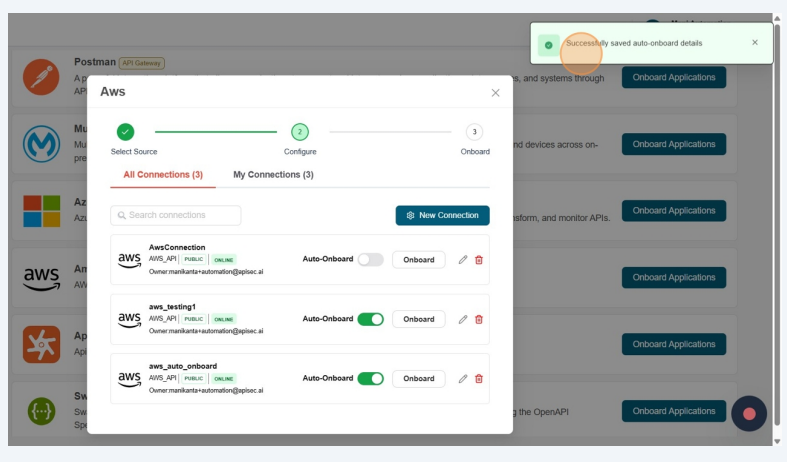Image resolution: width=787 pixels, height=462 pixels.
Task: Delete the AwsConnection using its trash icon
Action: tap(479, 260)
